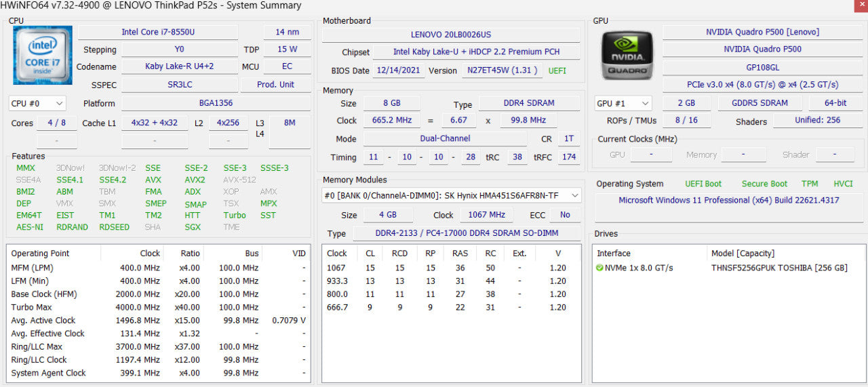The width and height of the screenshot is (868, 387).
Task: Click the 15 W TDP value
Action: coord(287,49)
